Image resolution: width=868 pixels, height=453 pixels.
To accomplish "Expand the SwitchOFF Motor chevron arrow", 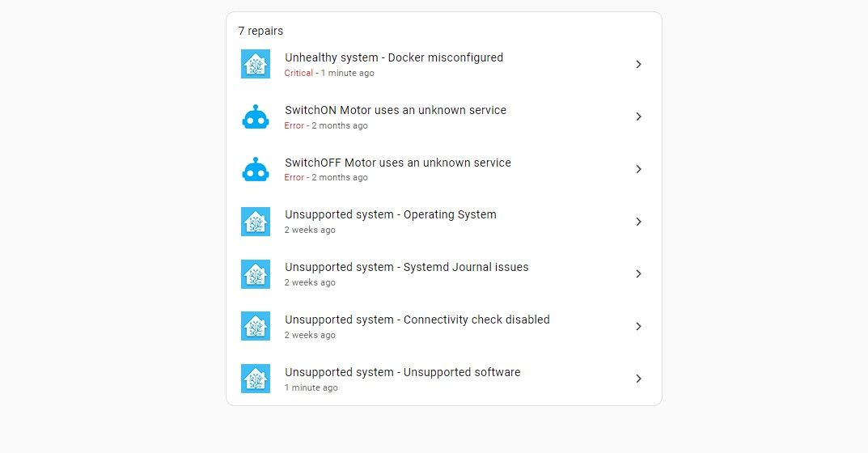I will point(638,169).
